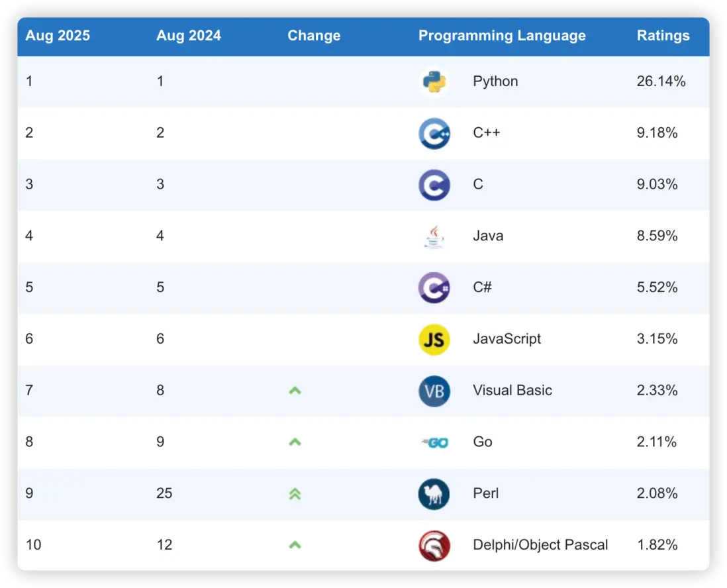Viewport: 727px width, 588px height.
Task: Click the yellow JS JavaScript icon
Action: (x=434, y=339)
